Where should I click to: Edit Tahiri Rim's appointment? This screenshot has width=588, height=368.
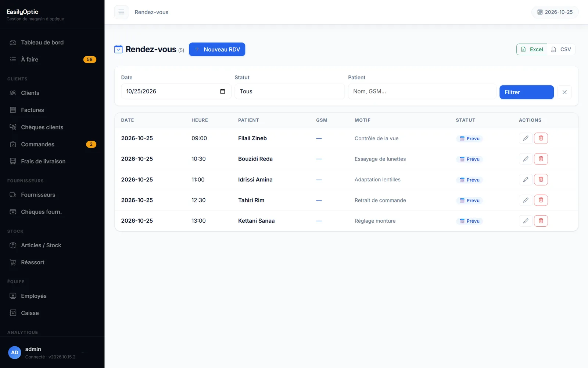tap(526, 200)
